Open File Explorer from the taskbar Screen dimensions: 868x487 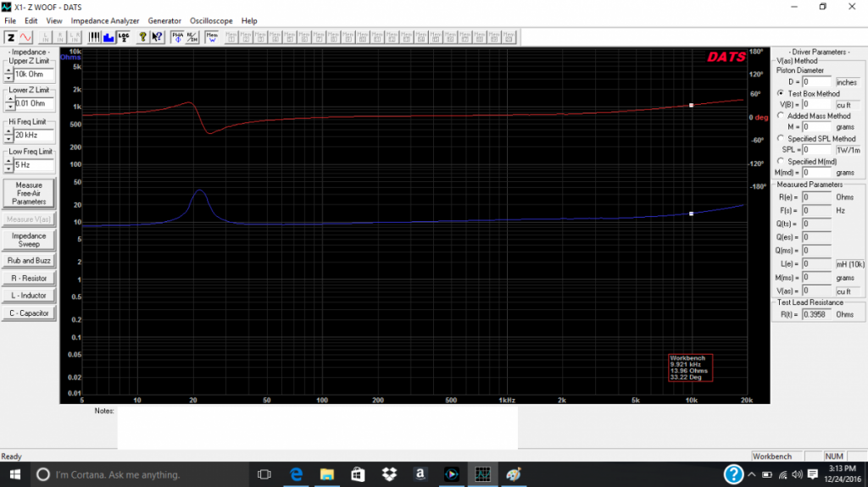(x=326, y=474)
